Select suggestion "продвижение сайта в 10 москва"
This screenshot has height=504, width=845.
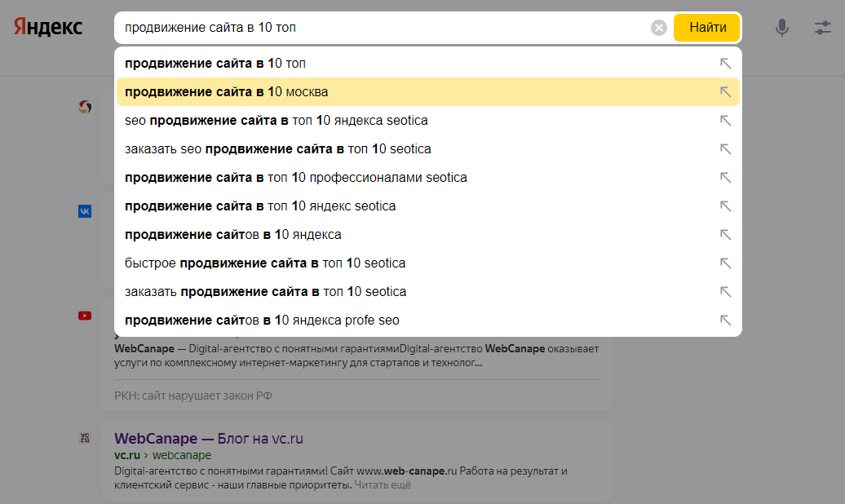click(428, 92)
